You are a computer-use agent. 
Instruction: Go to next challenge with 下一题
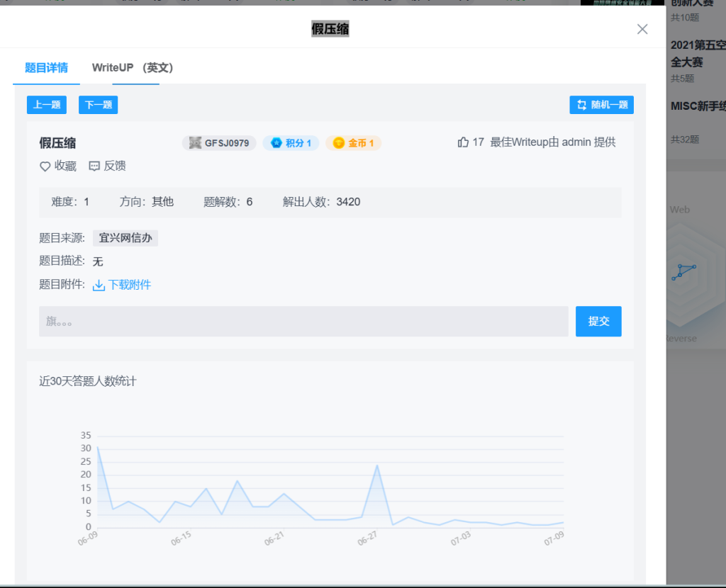[x=98, y=105]
